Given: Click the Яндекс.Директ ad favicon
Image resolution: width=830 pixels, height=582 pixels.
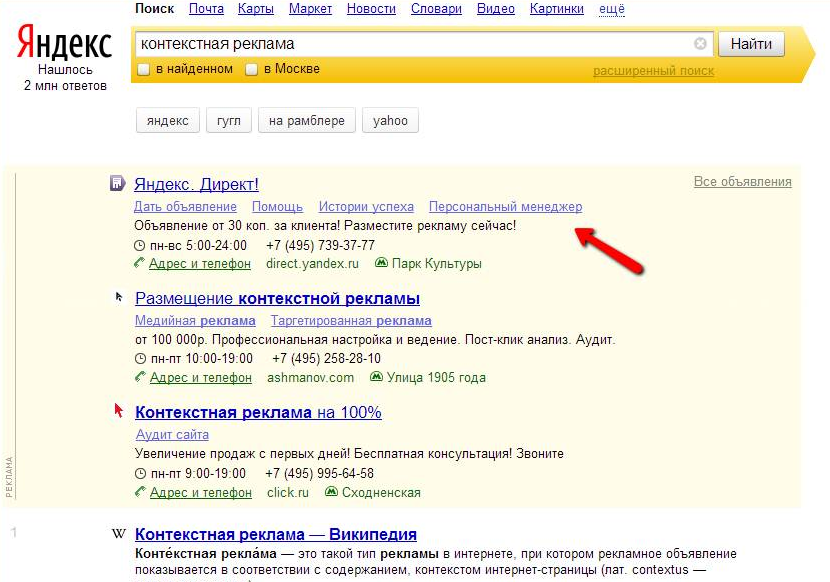Looking at the screenshot, I should click(x=117, y=184).
